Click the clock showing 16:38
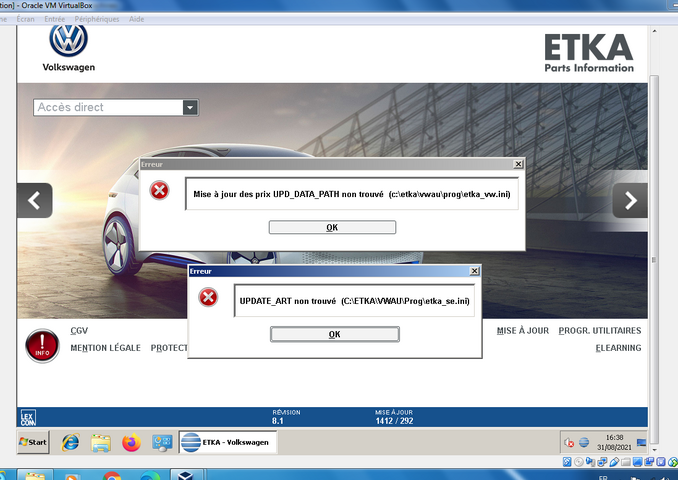678x480 pixels. [x=614, y=442]
